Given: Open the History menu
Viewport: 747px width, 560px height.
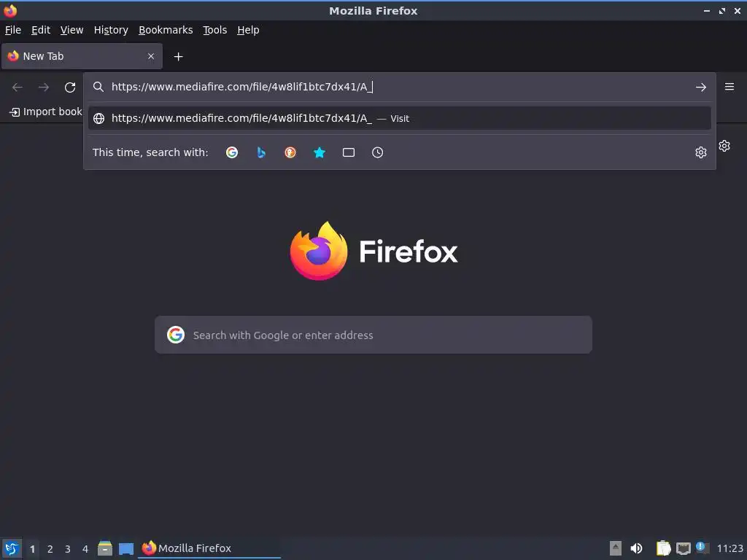Looking at the screenshot, I should tap(111, 30).
